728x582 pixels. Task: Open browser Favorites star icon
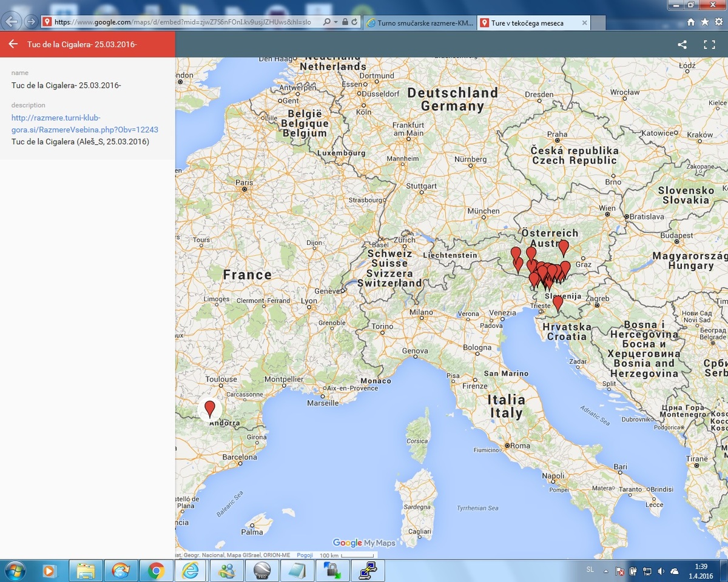tap(705, 22)
